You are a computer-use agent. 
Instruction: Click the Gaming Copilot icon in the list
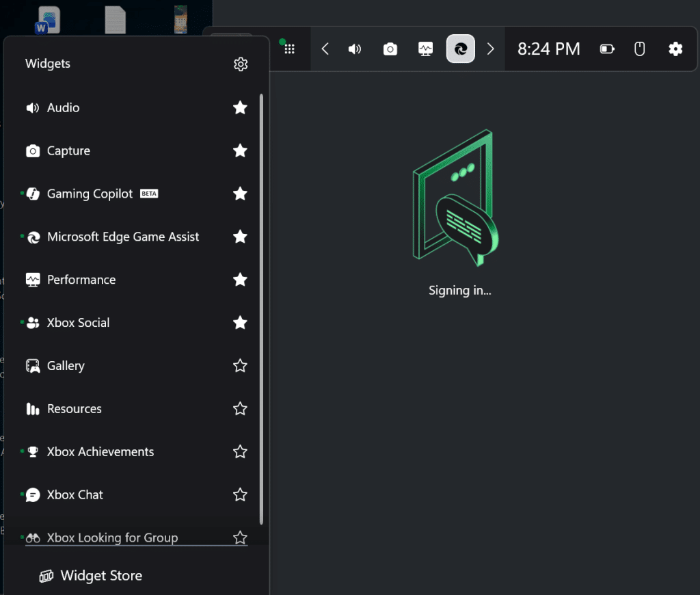32,194
